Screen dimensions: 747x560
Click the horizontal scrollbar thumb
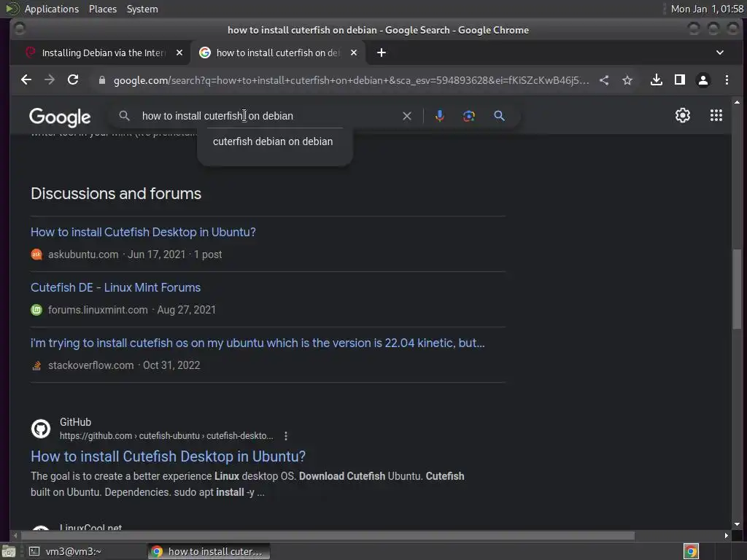(327, 536)
